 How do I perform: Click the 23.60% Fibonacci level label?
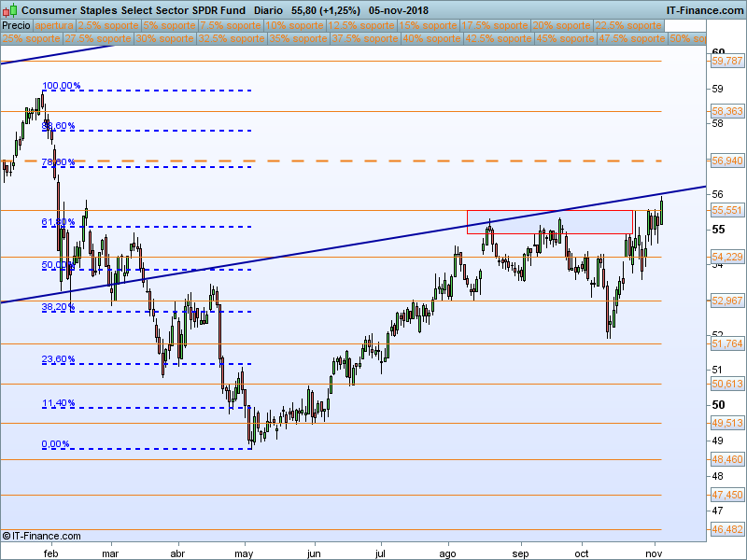(x=58, y=359)
